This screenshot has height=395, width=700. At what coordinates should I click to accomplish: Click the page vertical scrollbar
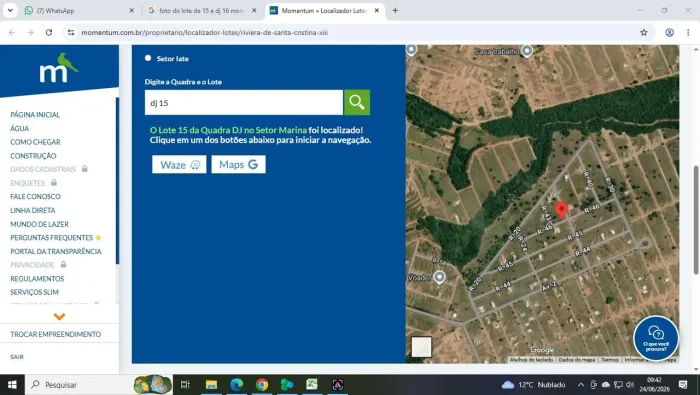pos(696,220)
